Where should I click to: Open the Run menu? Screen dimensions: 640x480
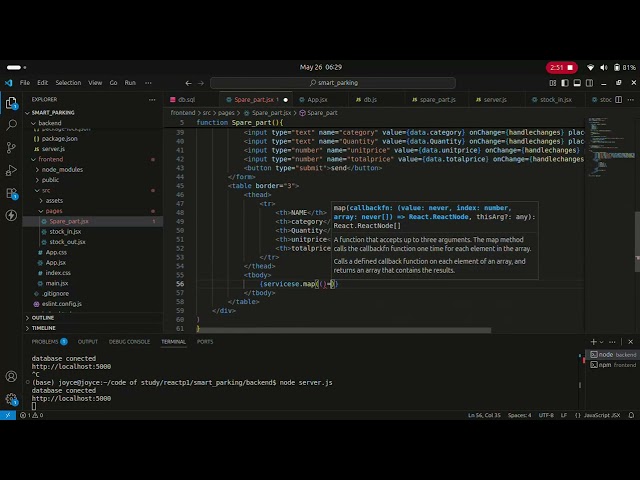point(130,83)
